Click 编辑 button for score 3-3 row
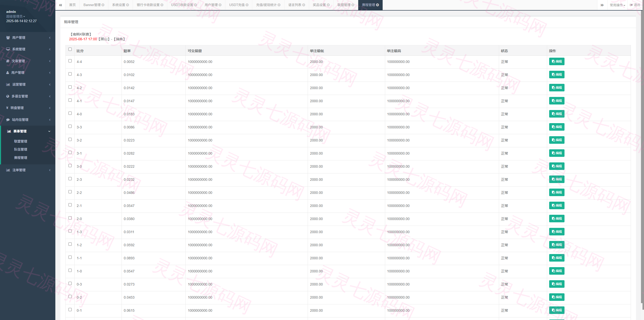 click(x=557, y=127)
